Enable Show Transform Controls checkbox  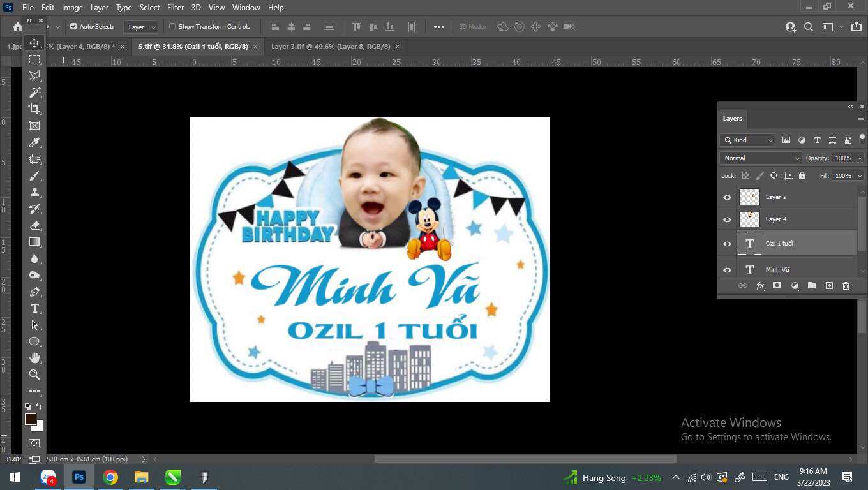172,27
